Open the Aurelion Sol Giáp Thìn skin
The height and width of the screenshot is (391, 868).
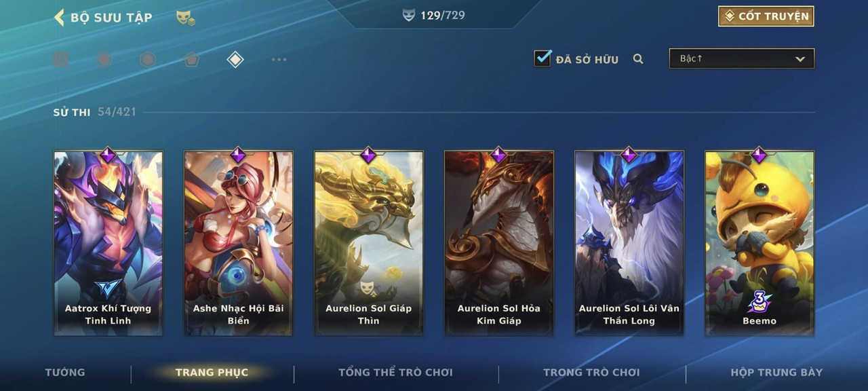click(369, 243)
